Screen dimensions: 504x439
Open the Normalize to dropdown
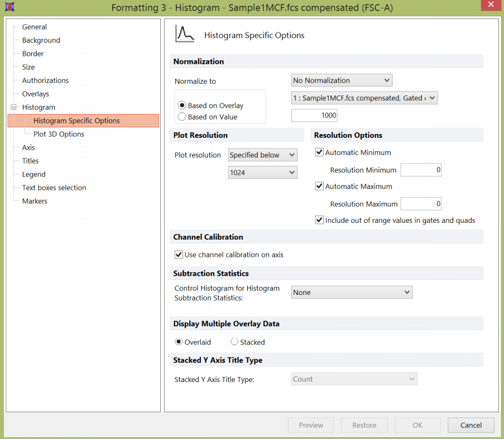(342, 80)
